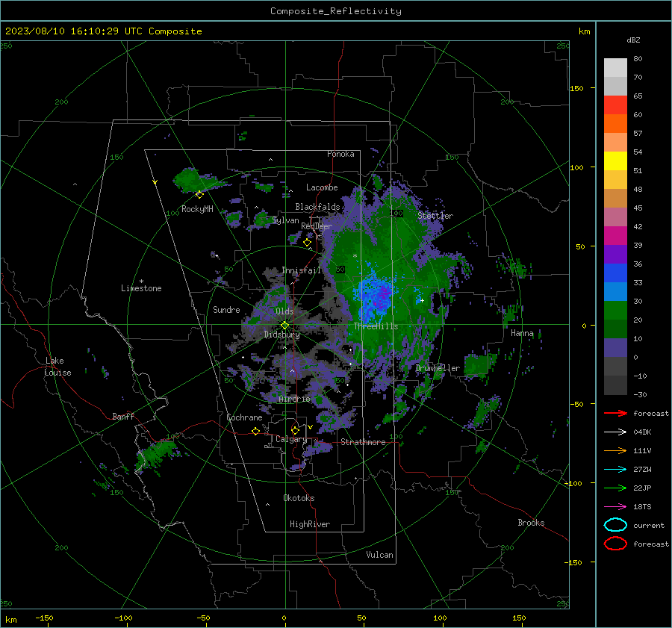Click the Olds label

click(x=284, y=311)
